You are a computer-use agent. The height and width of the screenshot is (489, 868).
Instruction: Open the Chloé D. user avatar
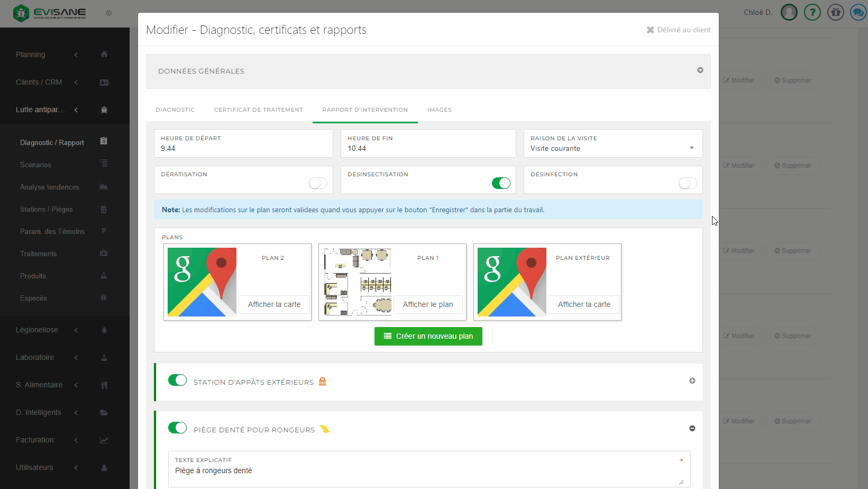pos(789,12)
